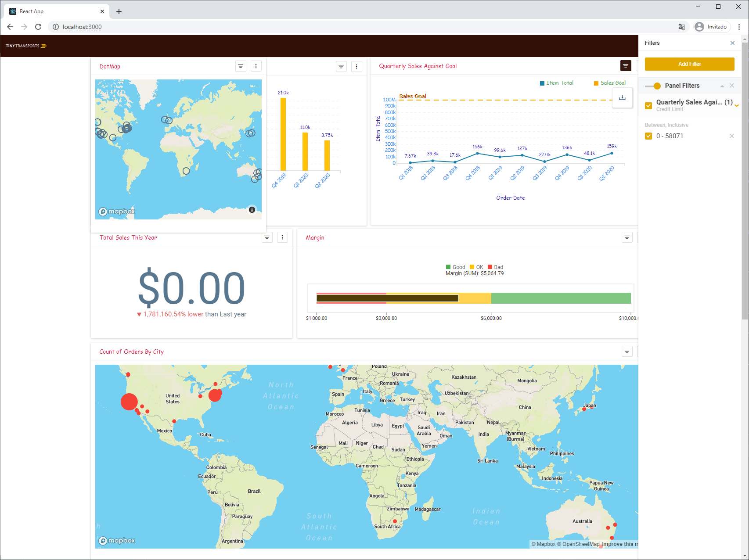749x560 pixels.
Task: Select the React App browser tab
Action: tap(53, 11)
